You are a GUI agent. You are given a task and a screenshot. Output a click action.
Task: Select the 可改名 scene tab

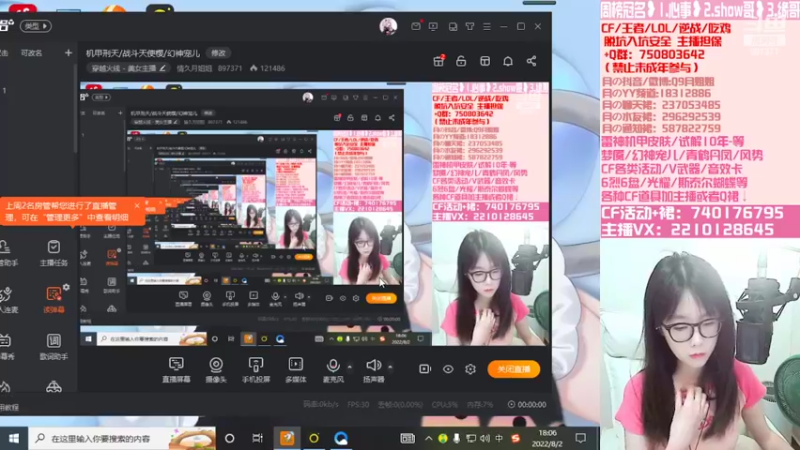click(x=31, y=53)
